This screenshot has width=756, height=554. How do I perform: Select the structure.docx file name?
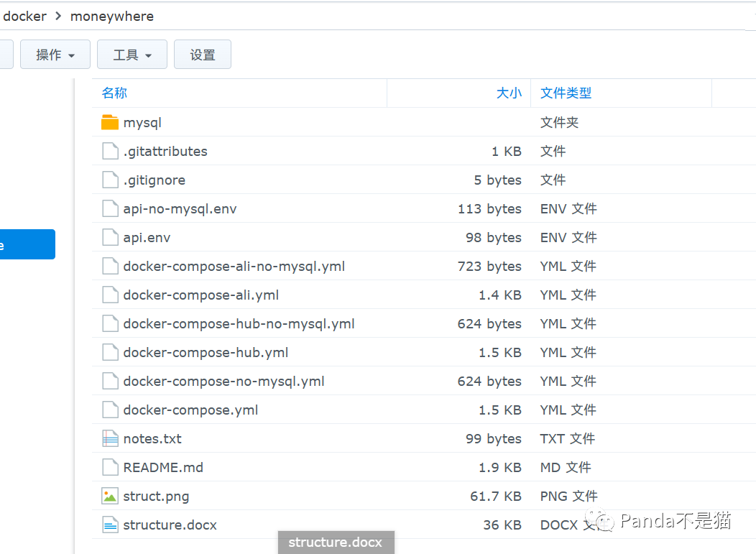(170, 525)
